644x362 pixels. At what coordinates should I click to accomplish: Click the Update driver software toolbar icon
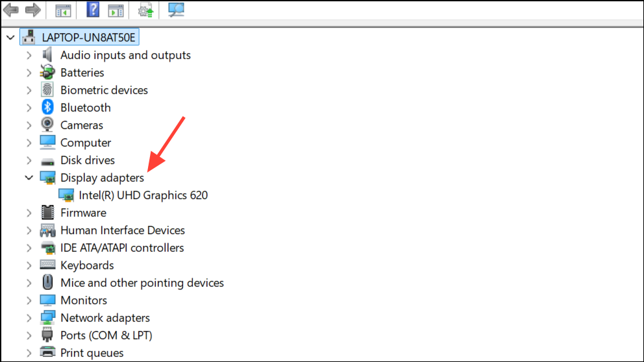[x=145, y=10]
